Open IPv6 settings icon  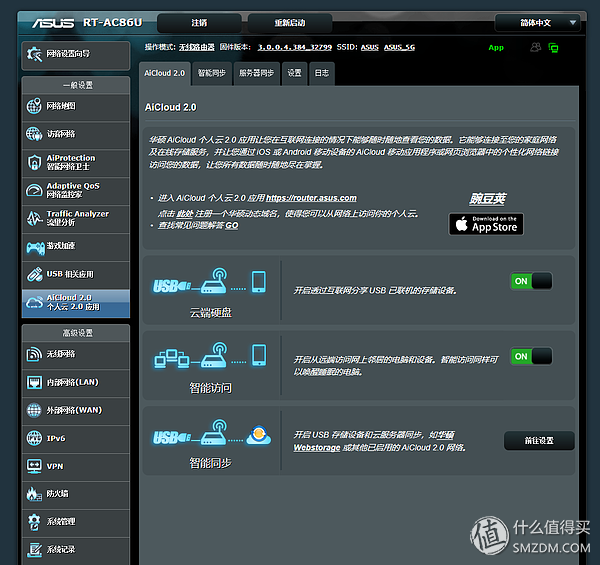tap(34, 438)
